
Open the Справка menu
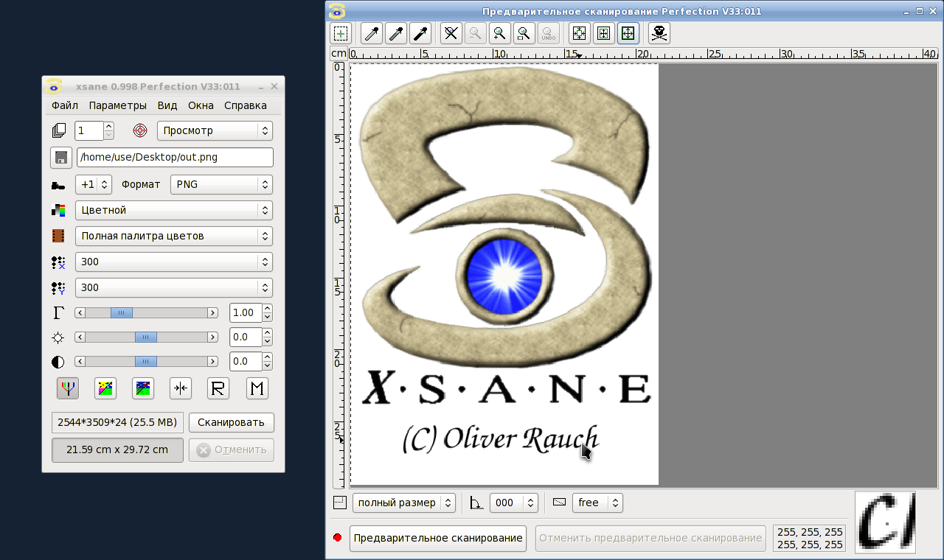[x=246, y=105]
